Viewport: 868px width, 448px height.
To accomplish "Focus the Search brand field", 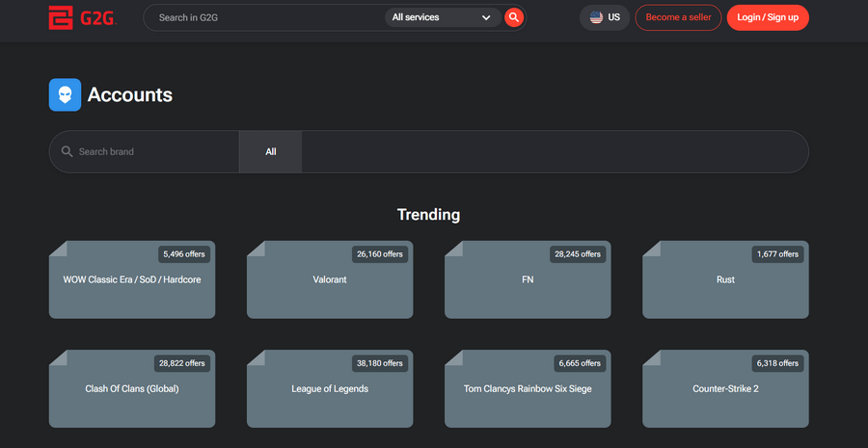I will coord(144,151).
